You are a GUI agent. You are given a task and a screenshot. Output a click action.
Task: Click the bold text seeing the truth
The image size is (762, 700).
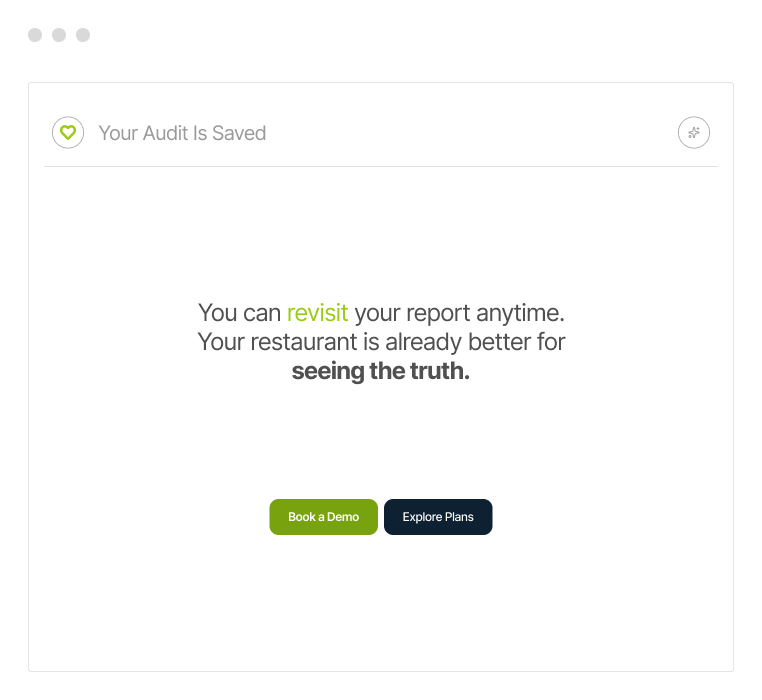380,372
